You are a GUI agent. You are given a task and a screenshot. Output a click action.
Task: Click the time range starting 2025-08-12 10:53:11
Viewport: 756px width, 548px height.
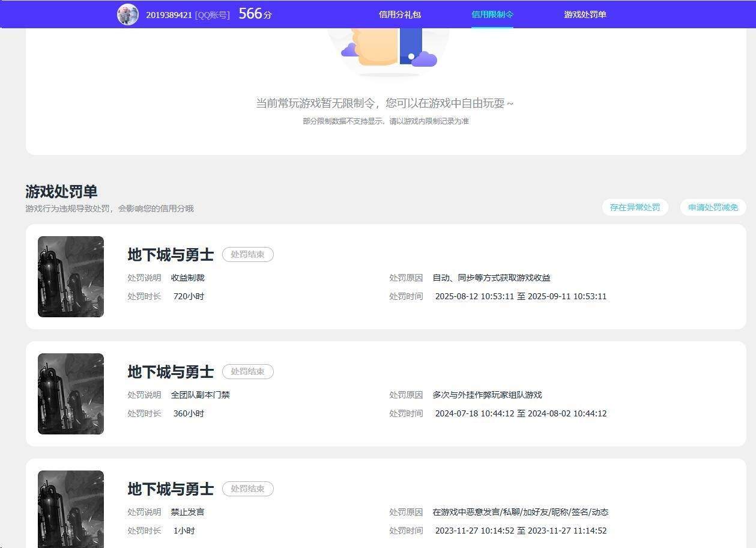click(521, 296)
